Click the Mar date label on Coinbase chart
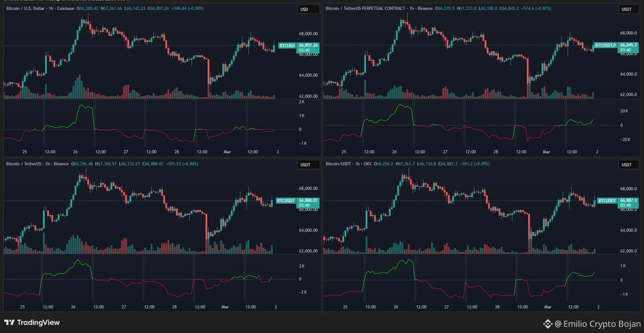This screenshot has height=333, width=644. 227,152
